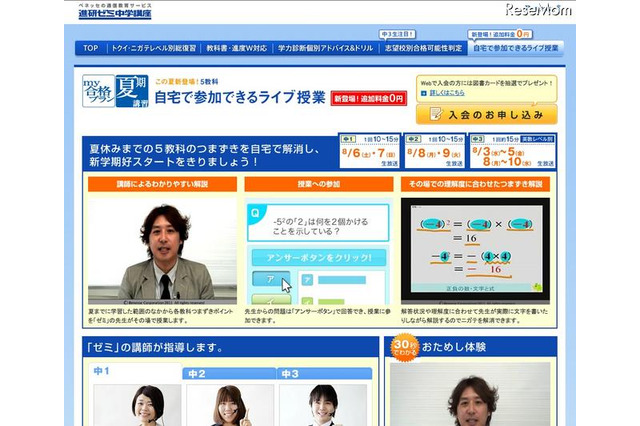The image size is (640, 426).
Task: Click the 中3生注目! callout label
Action: pyautogui.click(x=398, y=35)
